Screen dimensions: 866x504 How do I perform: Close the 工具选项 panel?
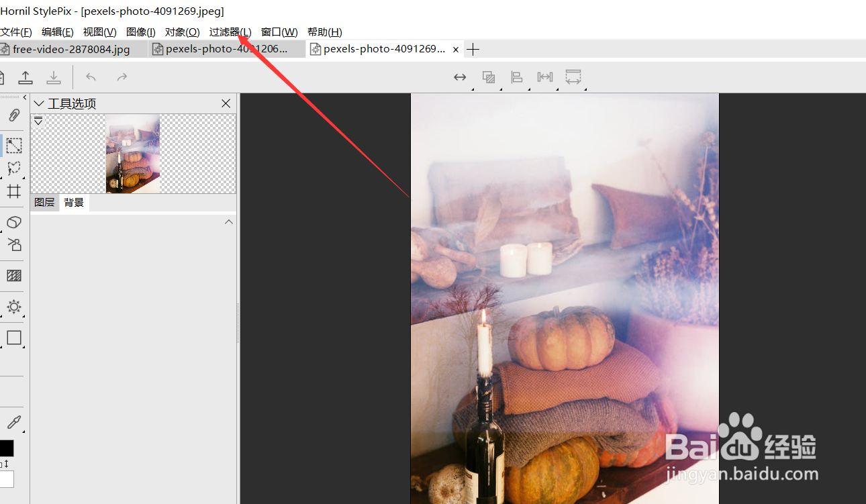point(226,103)
